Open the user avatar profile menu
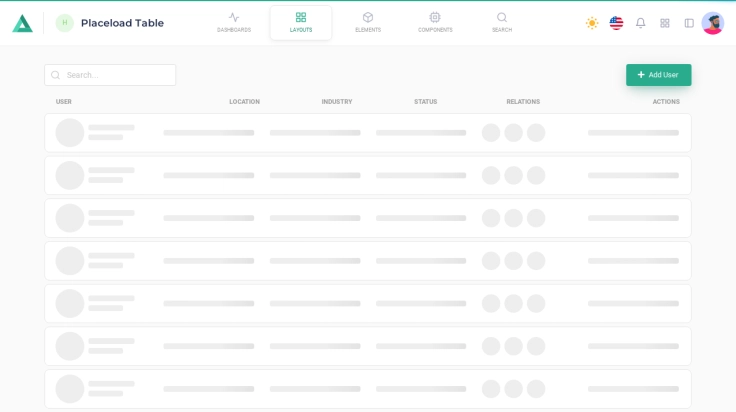736x412 pixels. (x=713, y=23)
